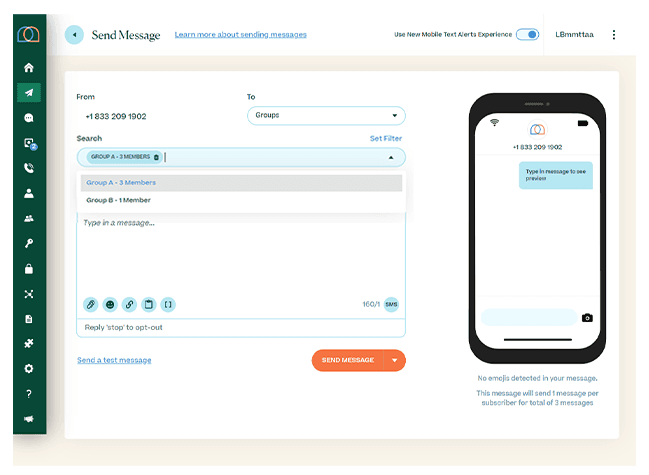Select Group A - 3 Members option
649x475 pixels.
(x=121, y=183)
